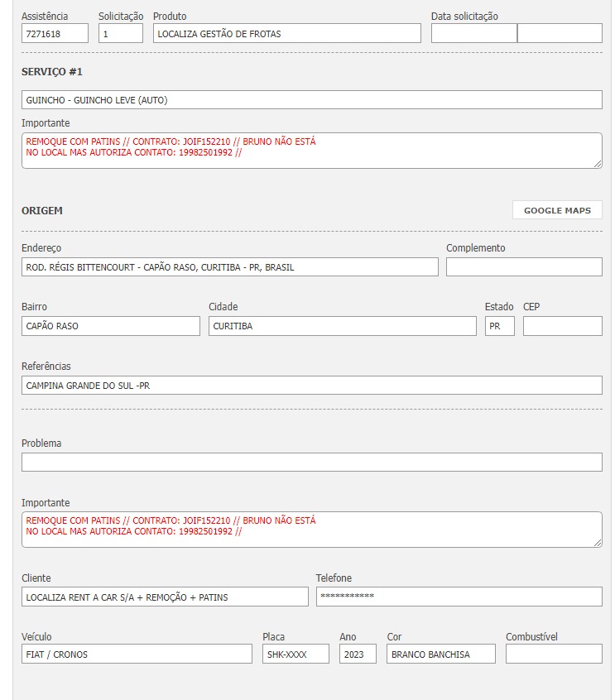Viewport: 615px width, 700px height.
Task: Click the empty Combustível field
Action: (x=554, y=654)
